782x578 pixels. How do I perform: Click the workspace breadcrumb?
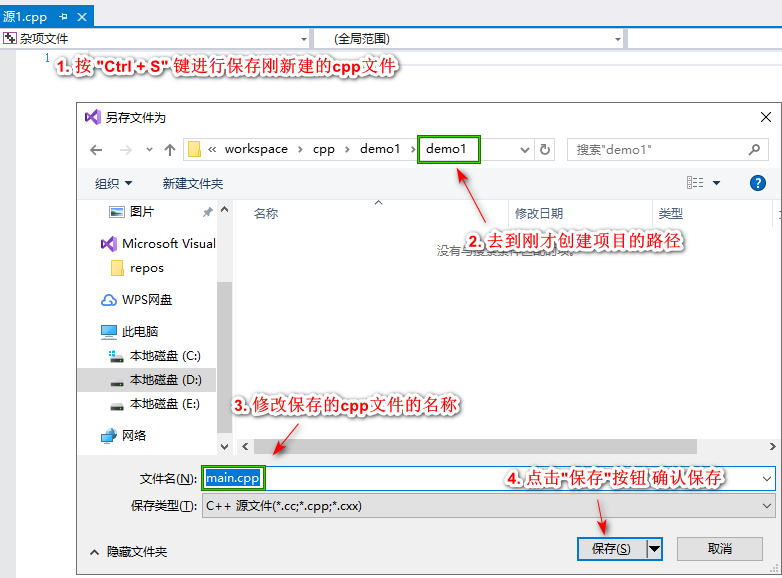point(256,149)
